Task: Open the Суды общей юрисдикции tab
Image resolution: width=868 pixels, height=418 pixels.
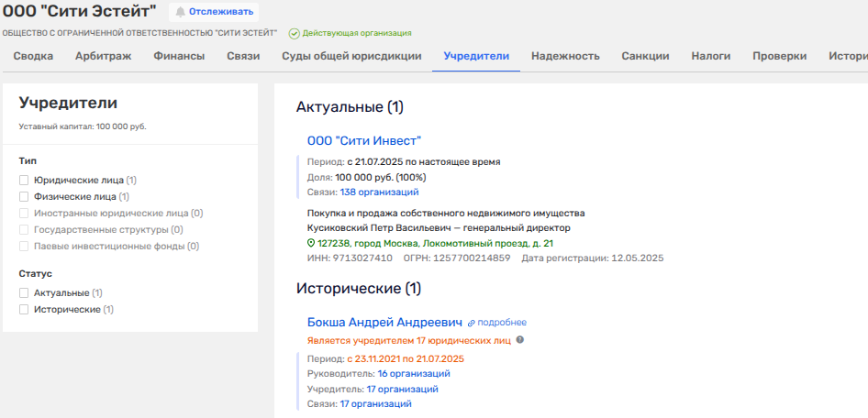Action: [x=351, y=56]
